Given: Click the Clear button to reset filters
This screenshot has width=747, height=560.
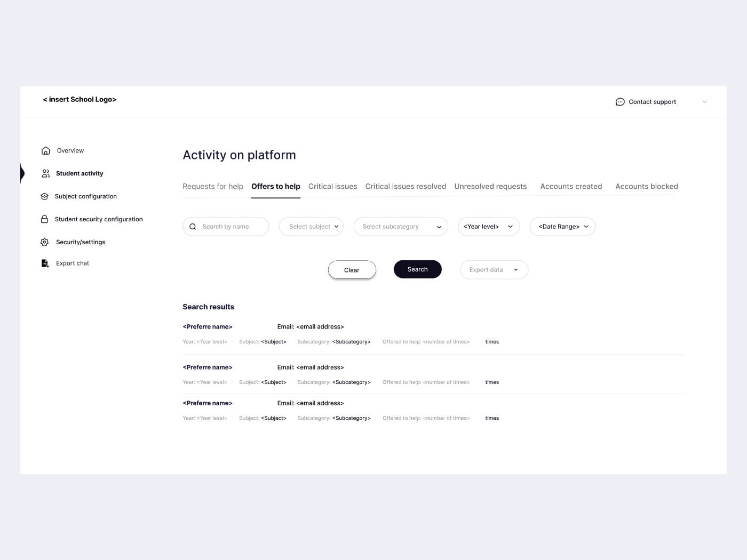Looking at the screenshot, I should pyautogui.click(x=352, y=269).
